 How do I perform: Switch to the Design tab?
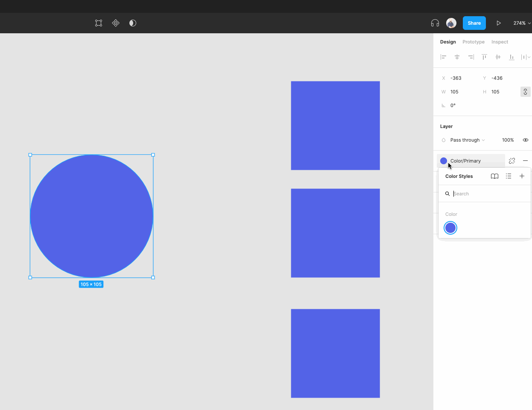tap(448, 42)
